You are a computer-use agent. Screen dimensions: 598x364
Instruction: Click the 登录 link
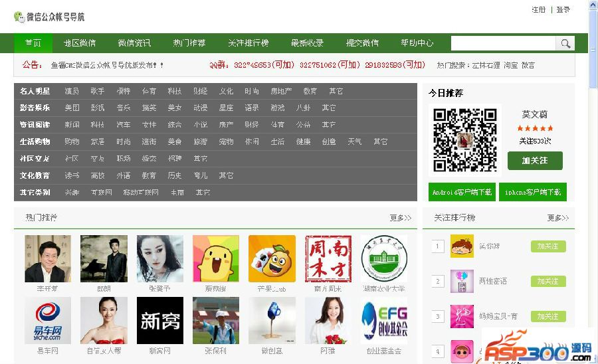coord(563,9)
